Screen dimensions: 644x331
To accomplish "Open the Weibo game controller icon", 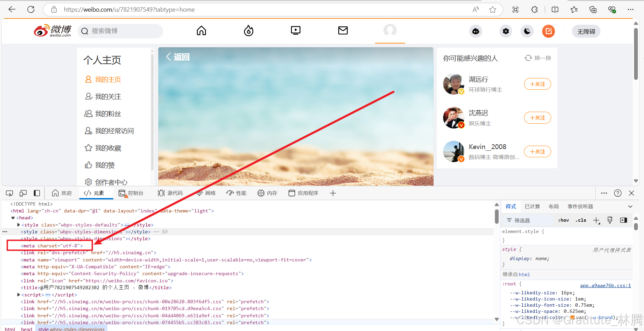I will [476, 31].
